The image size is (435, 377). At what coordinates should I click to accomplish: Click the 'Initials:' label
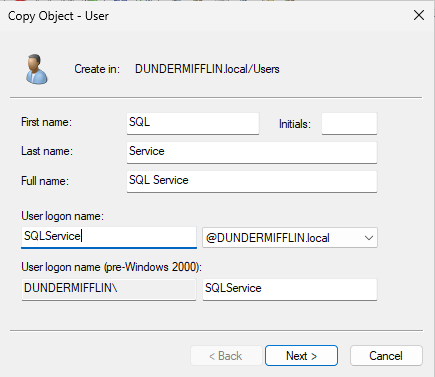295,124
